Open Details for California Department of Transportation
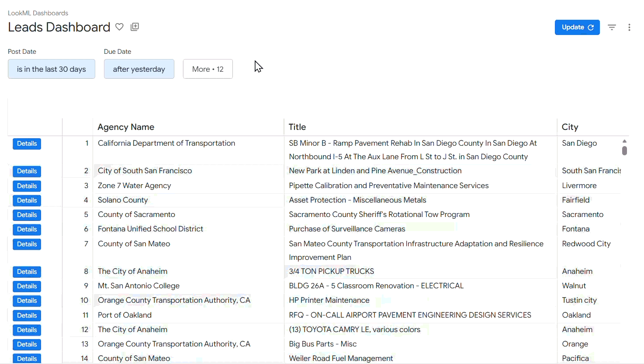 [27, 143]
